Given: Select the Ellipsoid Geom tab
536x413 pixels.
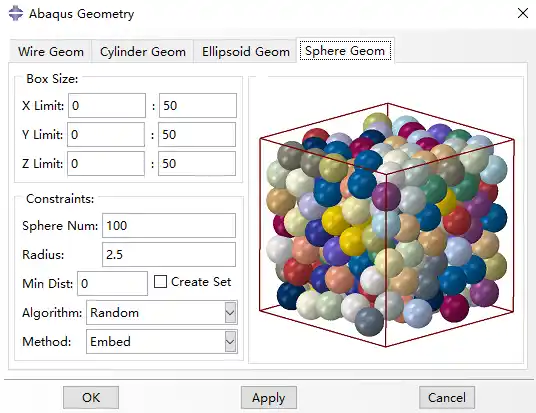Looking at the screenshot, I should (245, 52).
